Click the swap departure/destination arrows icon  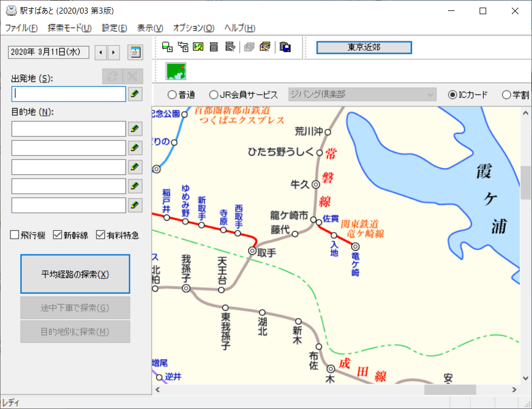coord(112,76)
